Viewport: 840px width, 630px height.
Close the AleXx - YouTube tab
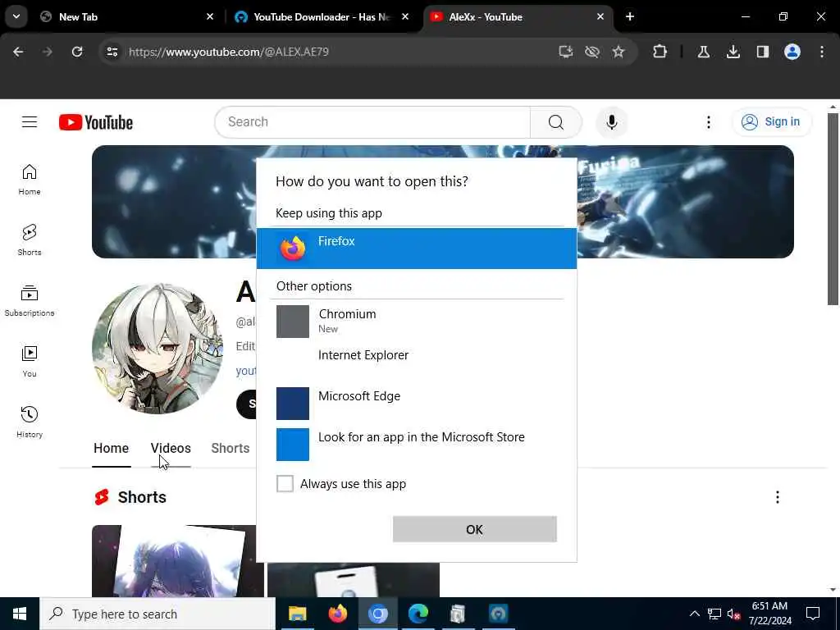[600, 16]
